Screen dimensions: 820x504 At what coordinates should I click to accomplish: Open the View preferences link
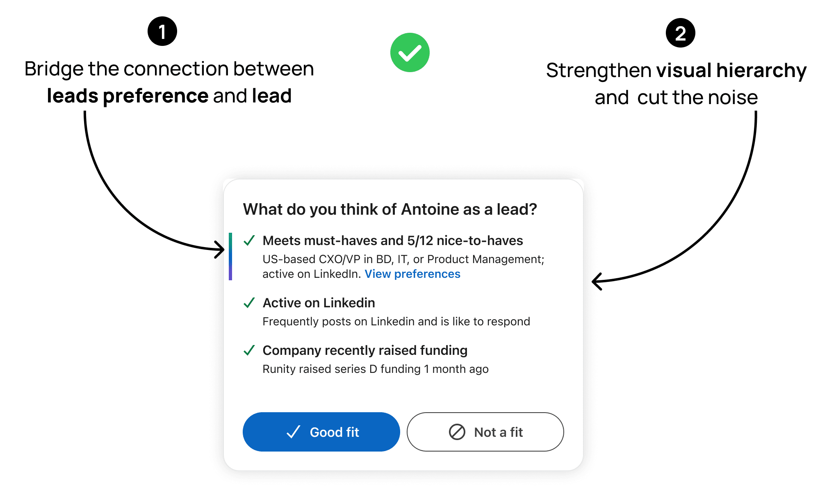(412, 274)
